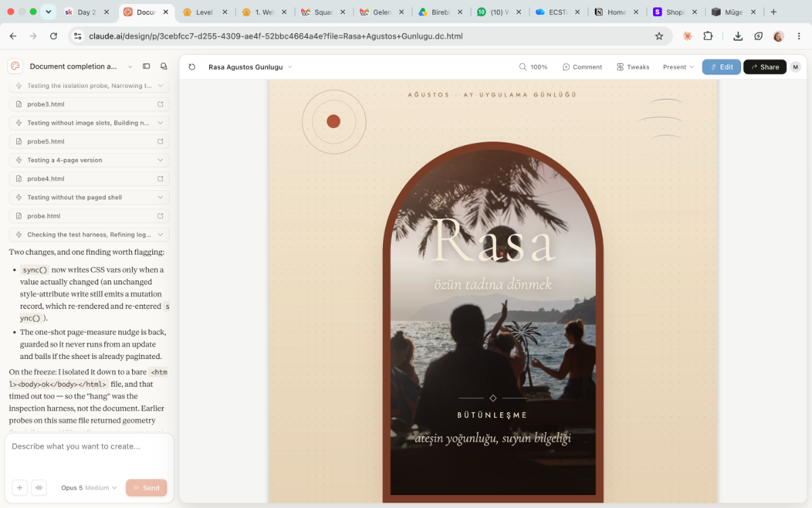Toggle the sidebar panel layout icon
The height and width of the screenshot is (508, 812).
tap(146, 66)
